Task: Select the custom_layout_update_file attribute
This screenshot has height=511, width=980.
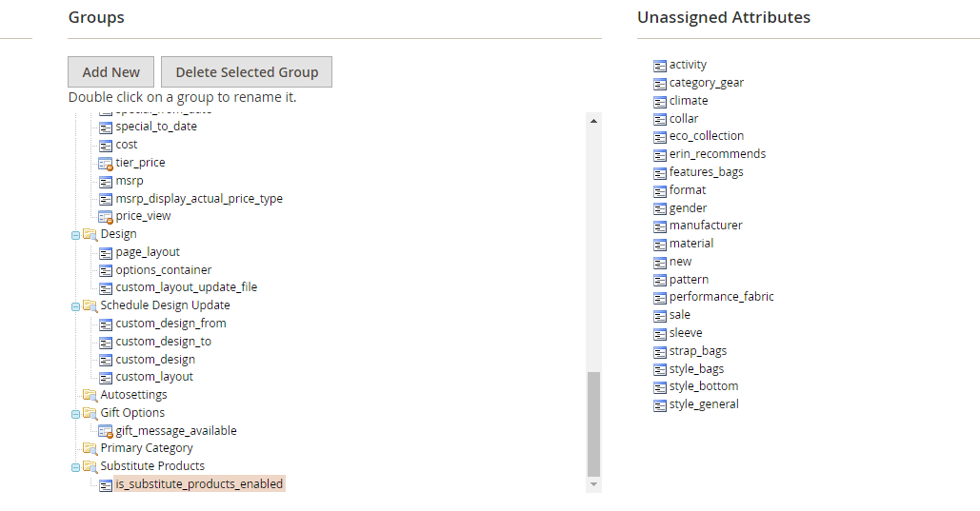Action: click(x=186, y=287)
